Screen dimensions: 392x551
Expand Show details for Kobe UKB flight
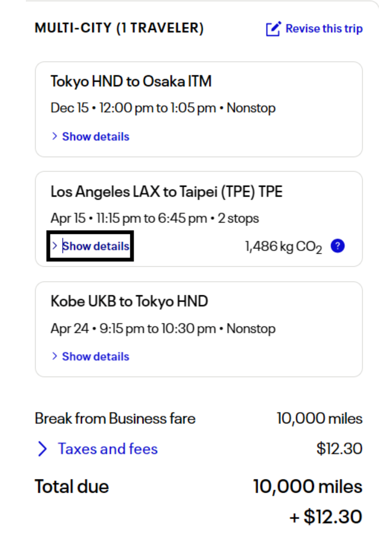coord(95,356)
